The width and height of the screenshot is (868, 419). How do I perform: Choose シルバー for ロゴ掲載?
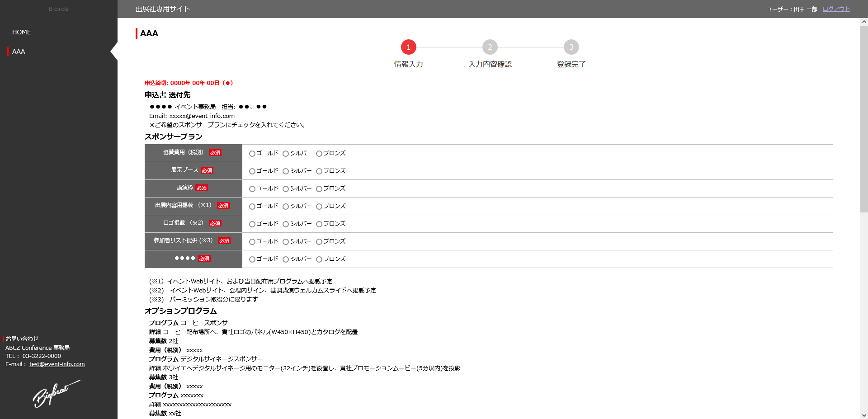[286, 224]
